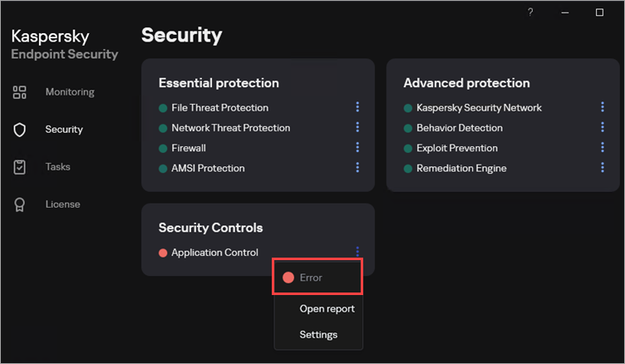Maximize the Kaspersky window
The height and width of the screenshot is (364, 625).
point(599,12)
